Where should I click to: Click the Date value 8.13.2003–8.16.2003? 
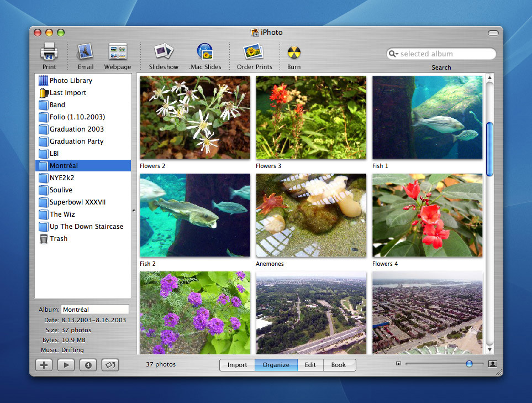pos(94,320)
